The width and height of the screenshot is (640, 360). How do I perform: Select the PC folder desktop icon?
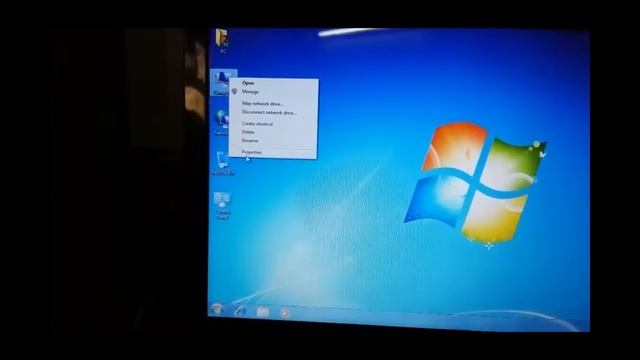(x=222, y=41)
